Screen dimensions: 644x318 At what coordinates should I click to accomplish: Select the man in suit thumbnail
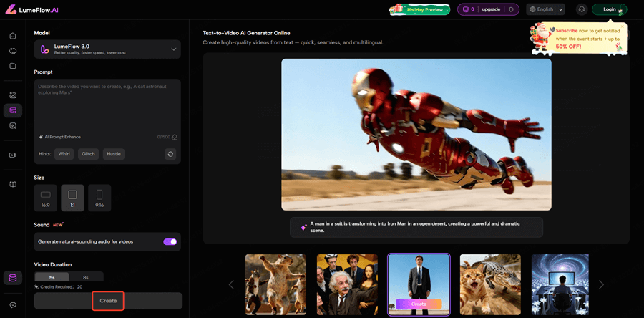419,284
